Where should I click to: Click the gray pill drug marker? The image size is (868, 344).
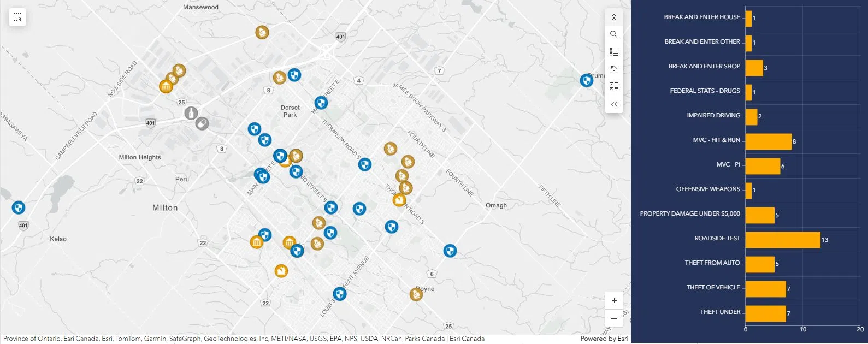pos(202,123)
